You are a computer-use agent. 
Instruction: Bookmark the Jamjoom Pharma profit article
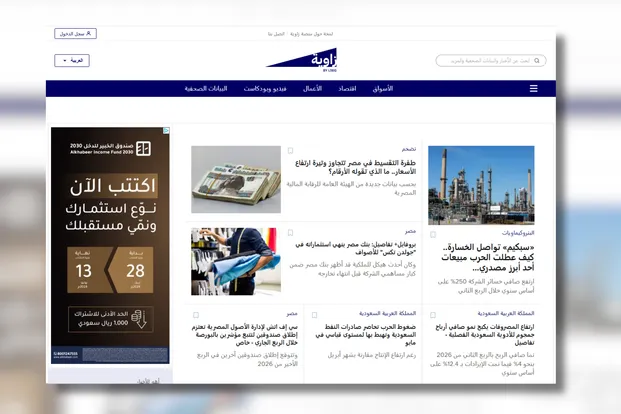coord(433,315)
